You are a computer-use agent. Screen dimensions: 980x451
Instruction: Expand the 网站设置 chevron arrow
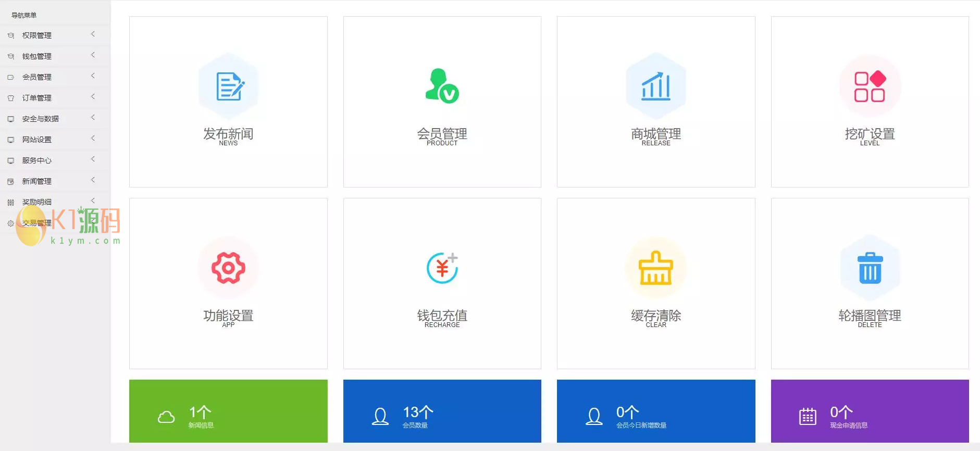[93, 139]
